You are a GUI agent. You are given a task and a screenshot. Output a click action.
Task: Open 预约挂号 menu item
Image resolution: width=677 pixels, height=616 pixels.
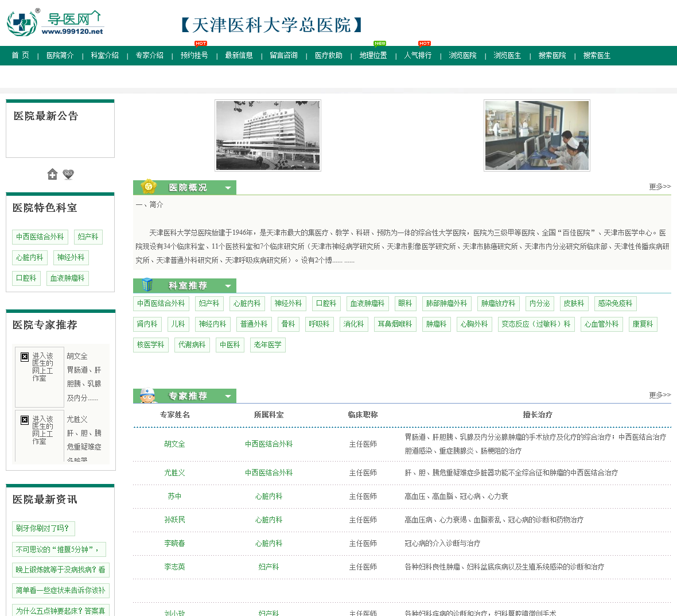[x=194, y=55]
